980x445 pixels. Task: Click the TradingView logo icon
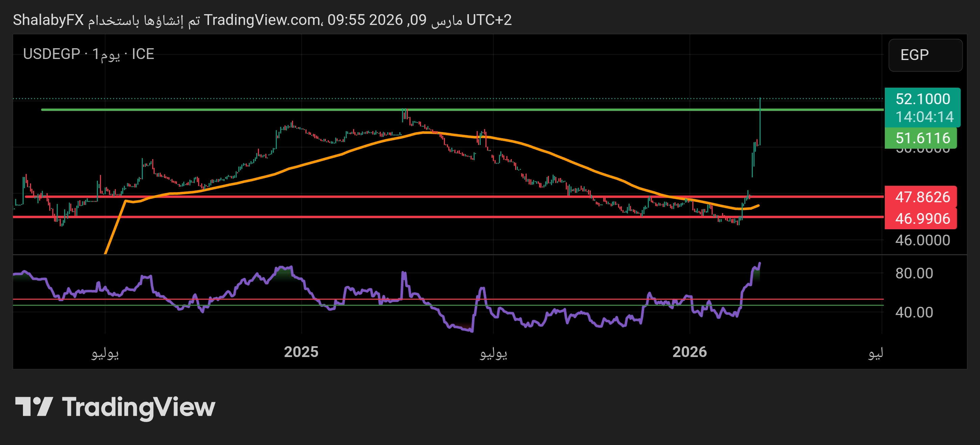[x=33, y=406]
